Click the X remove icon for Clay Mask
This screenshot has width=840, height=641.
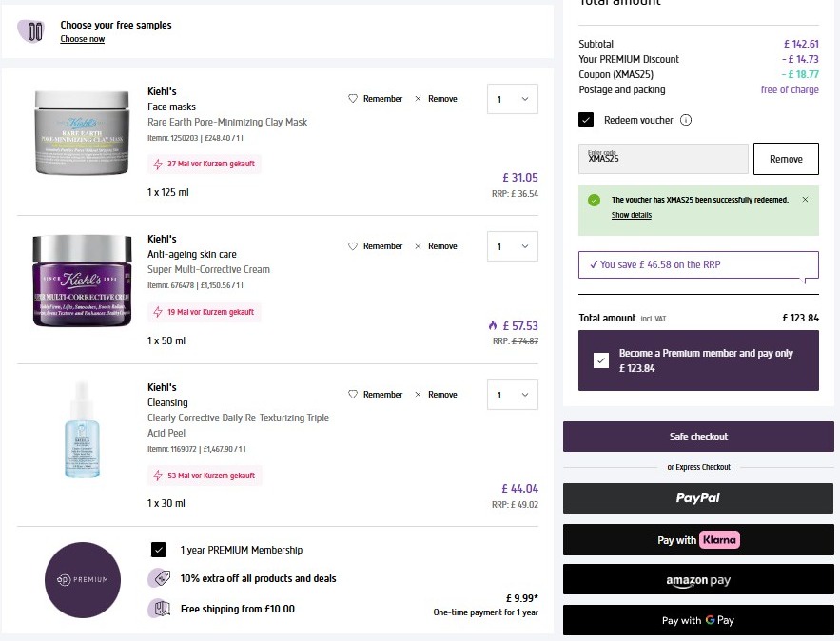pyautogui.click(x=419, y=99)
